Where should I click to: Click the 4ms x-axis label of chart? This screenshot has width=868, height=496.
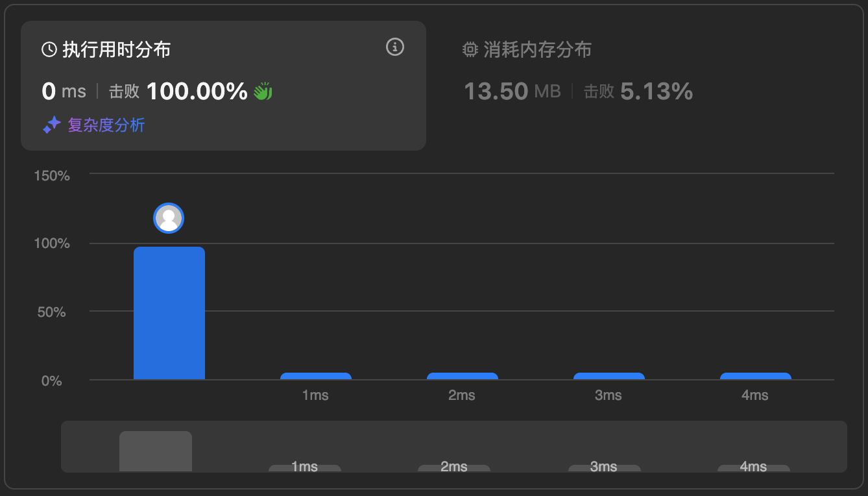[x=755, y=395]
